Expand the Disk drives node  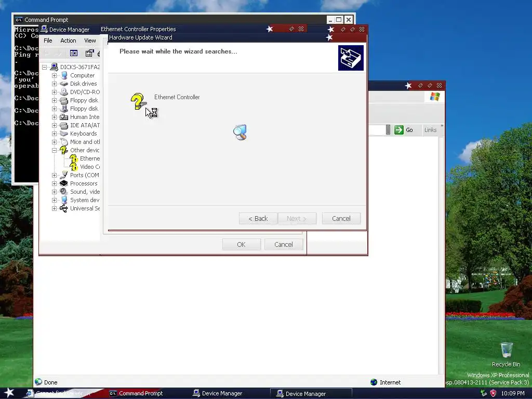tap(54, 84)
